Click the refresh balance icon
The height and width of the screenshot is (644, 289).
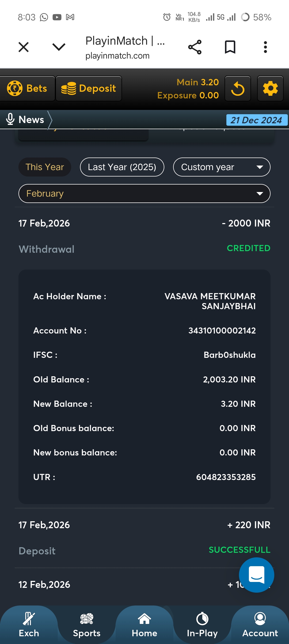[238, 89]
